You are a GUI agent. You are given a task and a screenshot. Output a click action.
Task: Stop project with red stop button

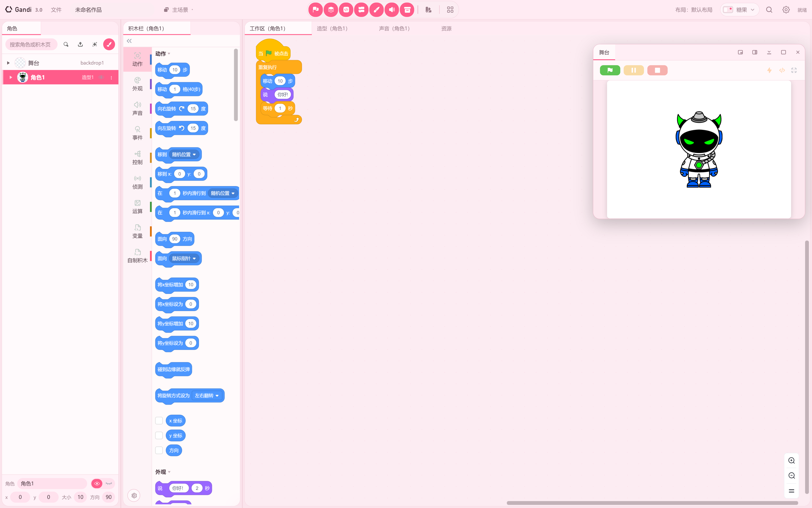[657, 70]
